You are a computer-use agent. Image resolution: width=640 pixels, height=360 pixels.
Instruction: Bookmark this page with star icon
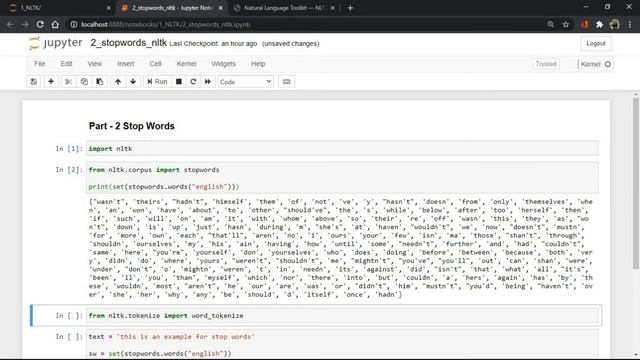(x=566, y=24)
